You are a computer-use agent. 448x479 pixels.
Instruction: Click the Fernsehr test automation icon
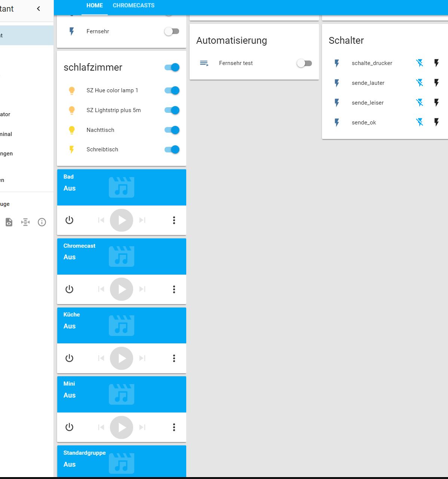click(x=204, y=63)
